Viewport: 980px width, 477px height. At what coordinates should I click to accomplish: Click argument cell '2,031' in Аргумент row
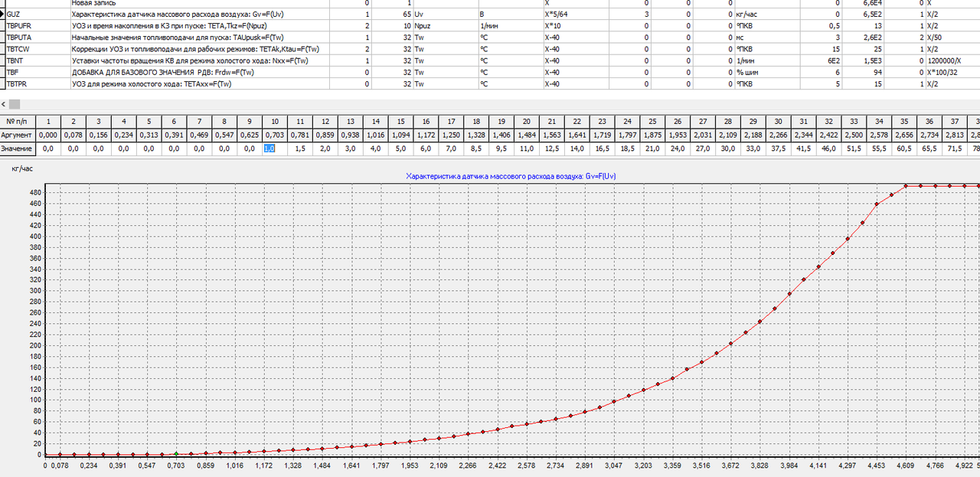pos(703,135)
